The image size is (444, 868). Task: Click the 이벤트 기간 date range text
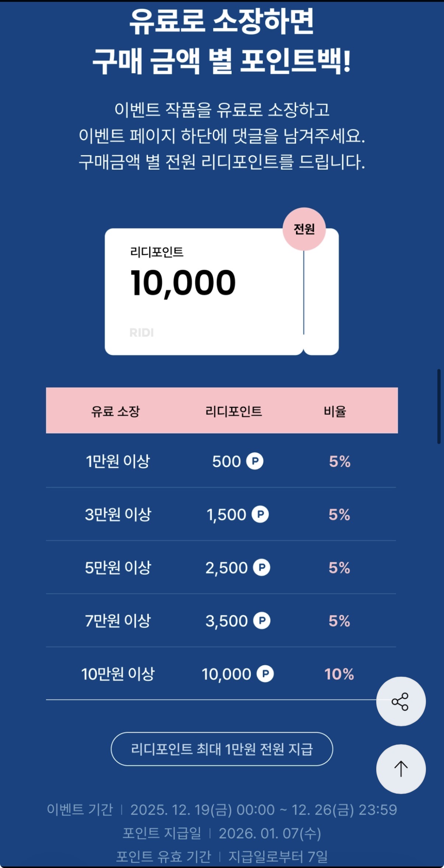point(263,810)
